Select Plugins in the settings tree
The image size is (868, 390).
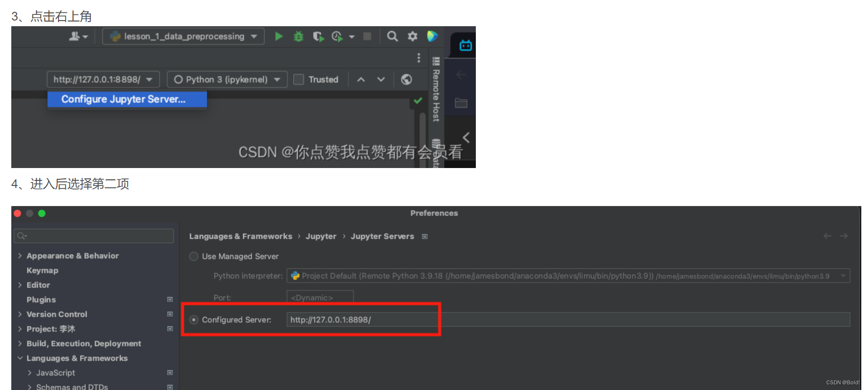coord(41,300)
